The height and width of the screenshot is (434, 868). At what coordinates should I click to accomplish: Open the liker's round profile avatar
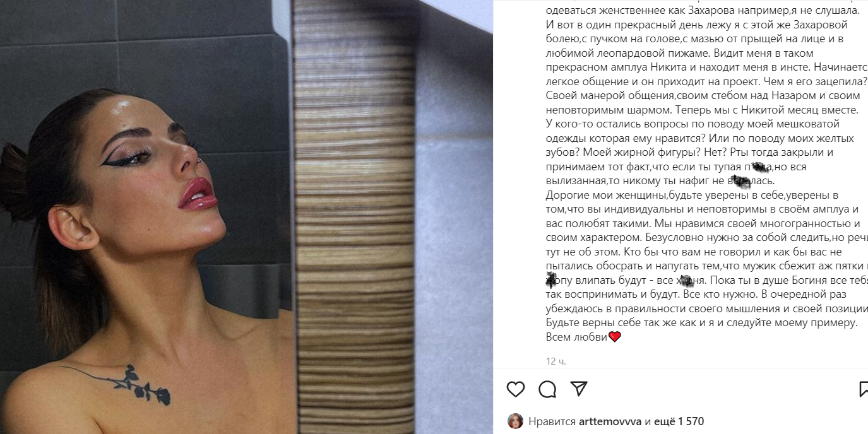(x=516, y=421)
